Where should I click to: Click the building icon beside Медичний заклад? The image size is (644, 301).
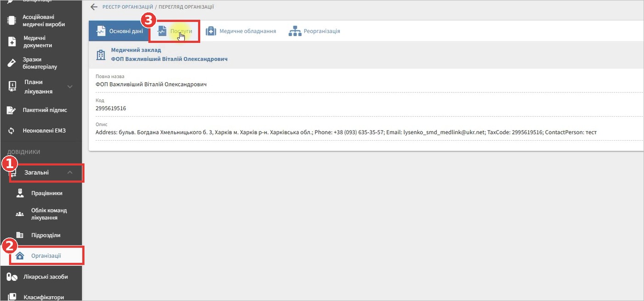point(100,55)
